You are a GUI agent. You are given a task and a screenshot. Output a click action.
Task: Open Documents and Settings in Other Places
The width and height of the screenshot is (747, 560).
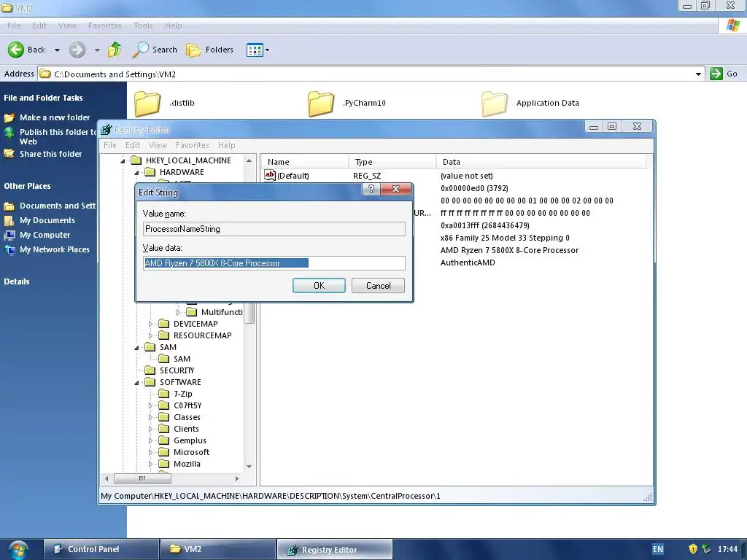[x=50, y=206]
